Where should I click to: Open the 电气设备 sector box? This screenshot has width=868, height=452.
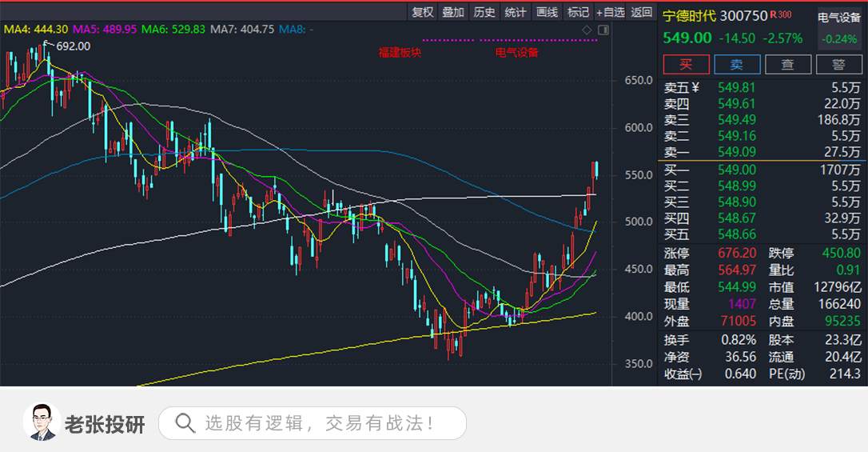tap(839, 28)
